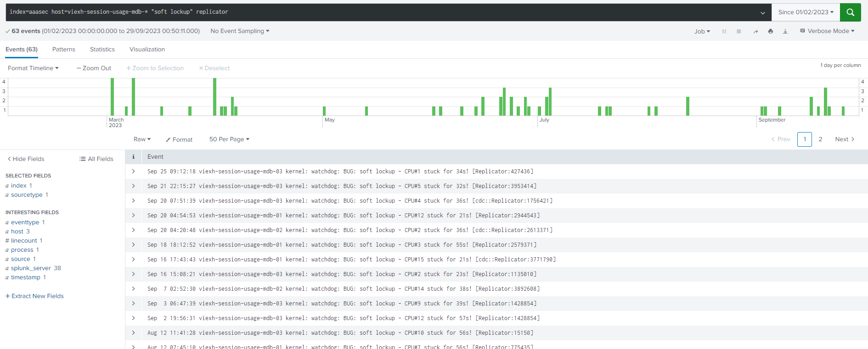
Task: Pause the running search job
Action: click(724, 31)
